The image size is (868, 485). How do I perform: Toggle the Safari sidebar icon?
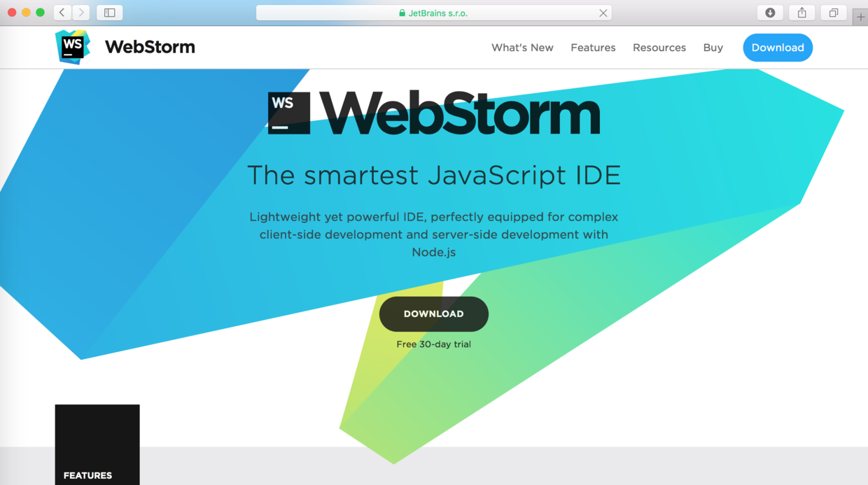[110, 13]
